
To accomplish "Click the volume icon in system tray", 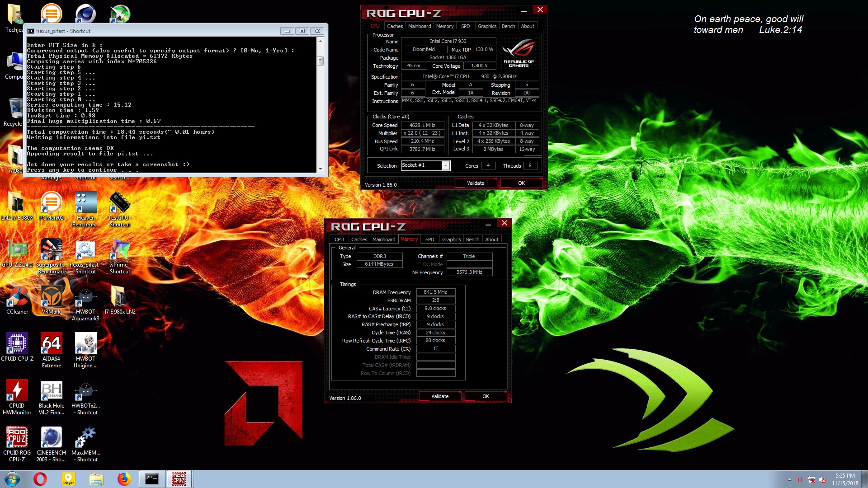I will click(x=822, y=479).
